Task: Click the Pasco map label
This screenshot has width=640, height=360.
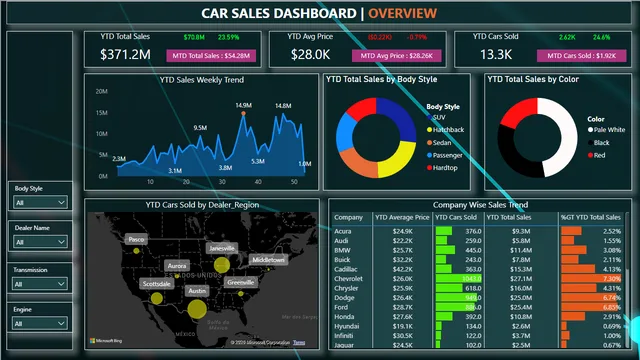Action: tap(136, 240)
